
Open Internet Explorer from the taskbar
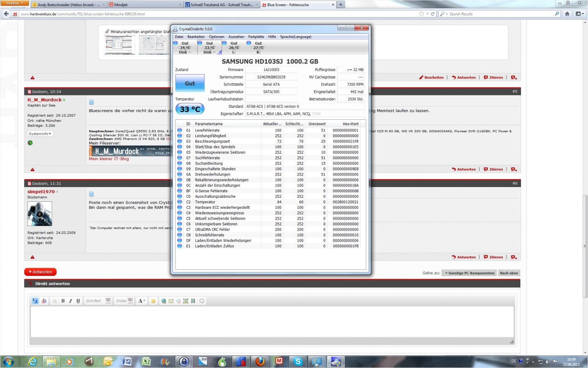pyautogui.click(x=33, y=362)
